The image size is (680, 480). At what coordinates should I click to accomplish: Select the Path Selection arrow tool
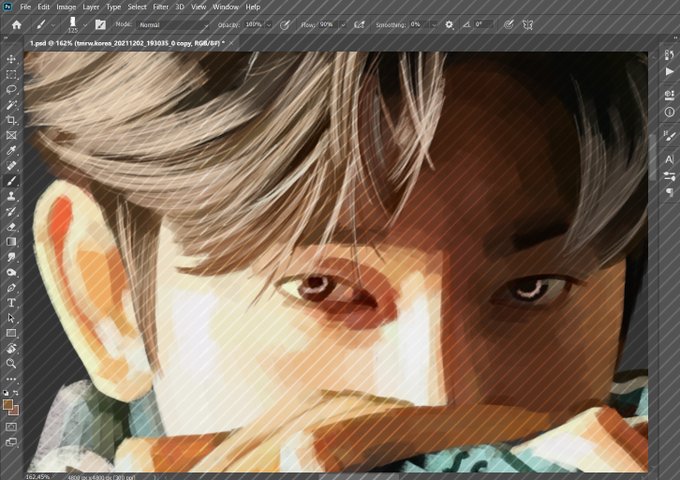pos(11,318)
